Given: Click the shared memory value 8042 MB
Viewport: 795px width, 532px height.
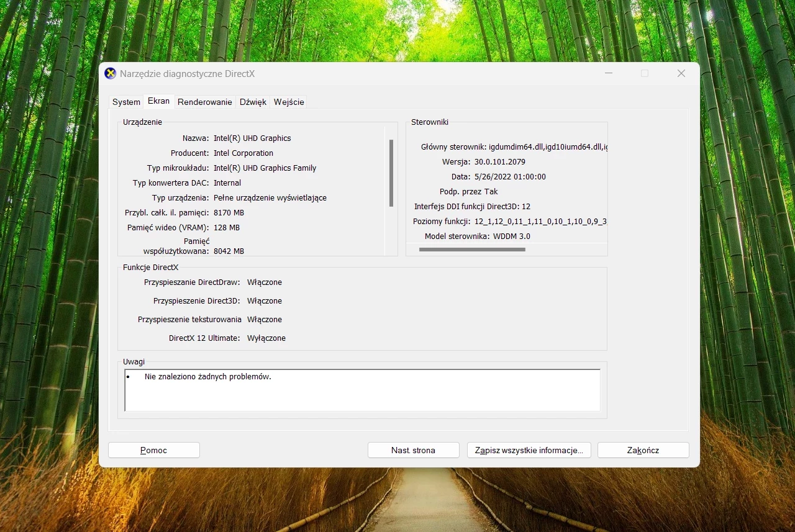Looking at the screenshot, I should point(229,251).
